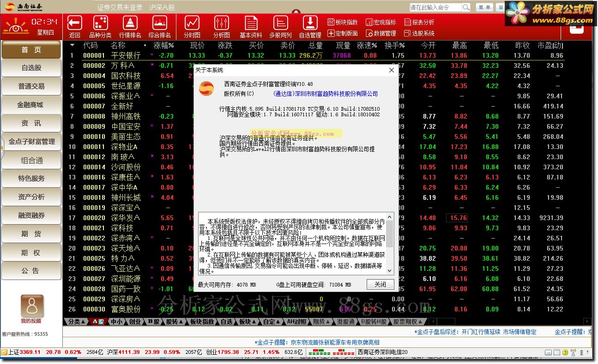Open 行情排名 ranking icon
The width and height of the screenshot is (598, 364).
click(x=130, y=23)
